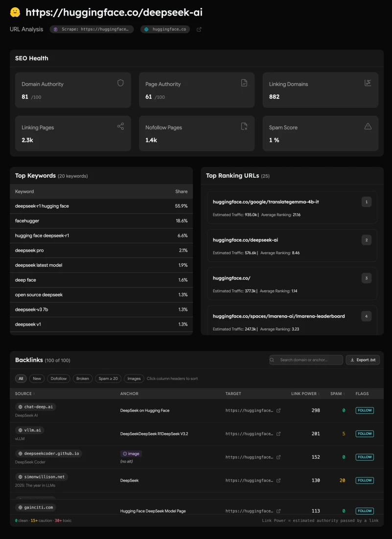
Task: Click the Nofollow Pages file icon
Action: [x=244, y=126]
